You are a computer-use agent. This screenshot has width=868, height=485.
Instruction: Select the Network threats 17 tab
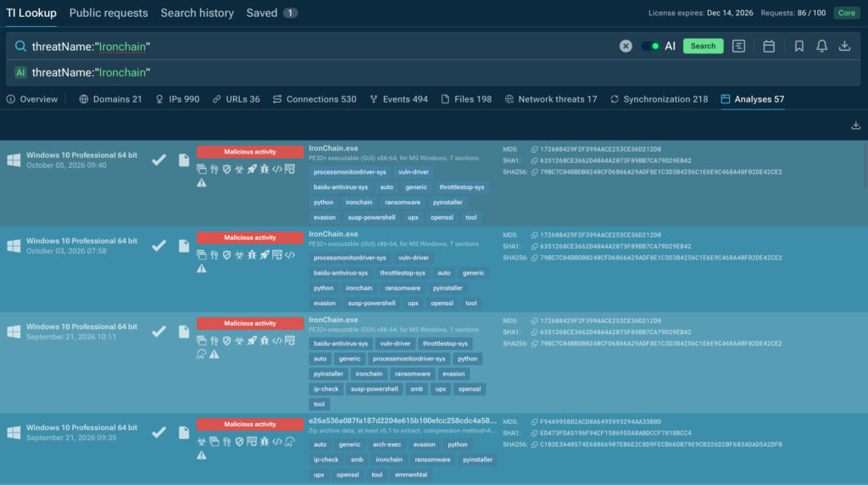(551, 99)
